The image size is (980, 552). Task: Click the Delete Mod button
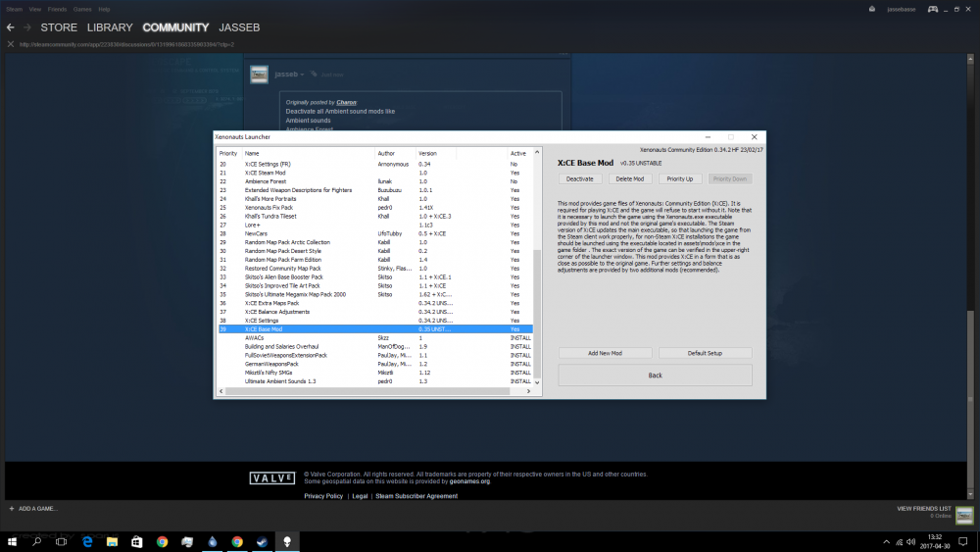coord(630,178)
